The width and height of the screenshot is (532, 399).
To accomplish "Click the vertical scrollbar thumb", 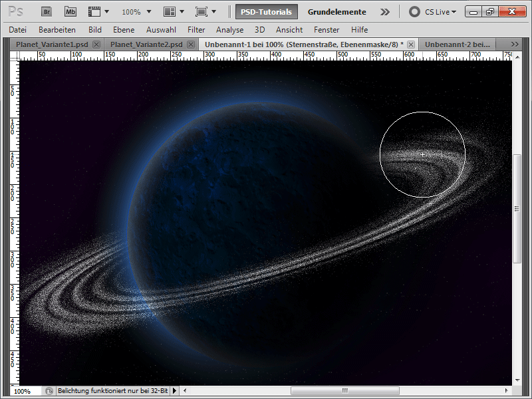I will [x=517, y=209].
